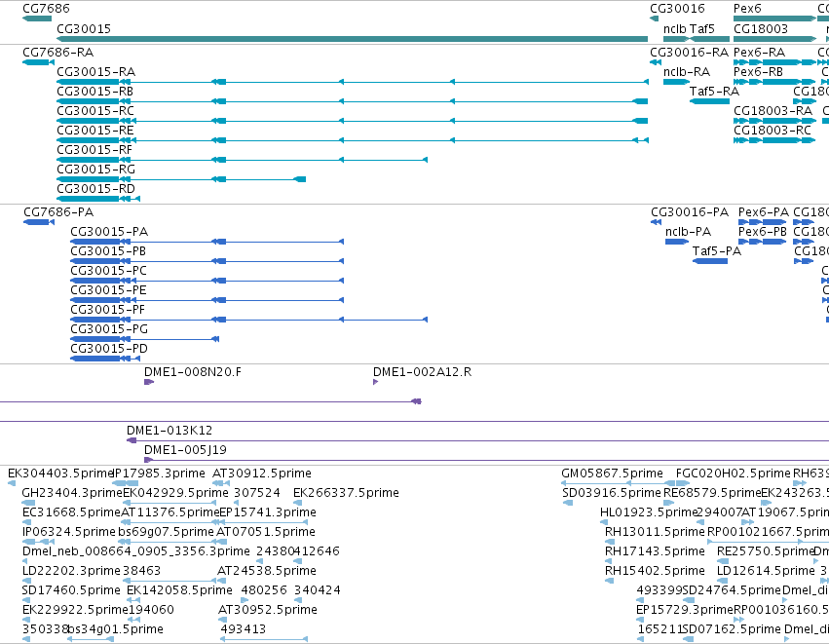The width and height of the screenshot is (829, 644).
Task: Open EST AT30912.5prime
Action: click(262, 474)
